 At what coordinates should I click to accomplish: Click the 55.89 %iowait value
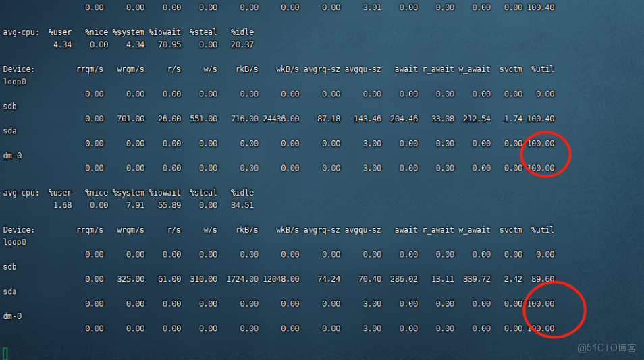click(169, 205)
